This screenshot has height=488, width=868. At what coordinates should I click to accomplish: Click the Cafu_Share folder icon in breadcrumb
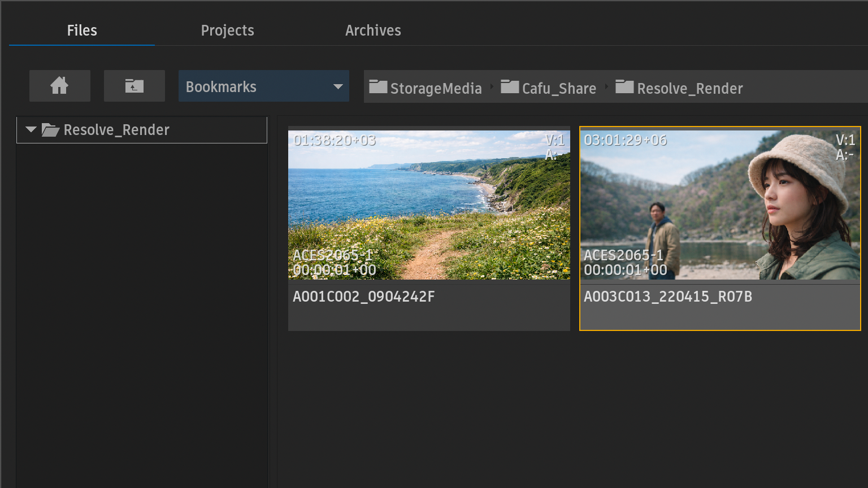pos(509,87)
